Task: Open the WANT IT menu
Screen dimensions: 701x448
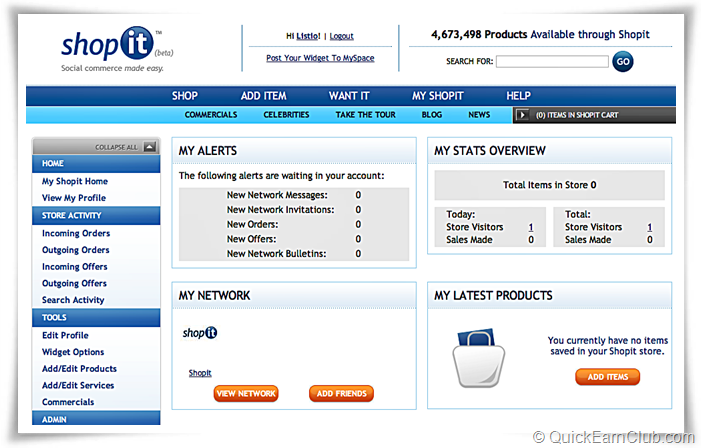Action: (349, 96)
